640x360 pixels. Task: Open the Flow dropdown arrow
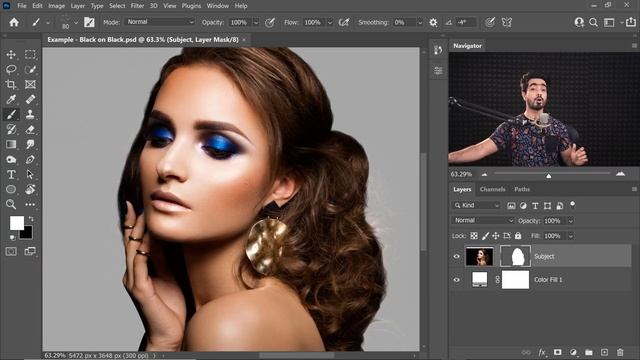tap(329, 22)
